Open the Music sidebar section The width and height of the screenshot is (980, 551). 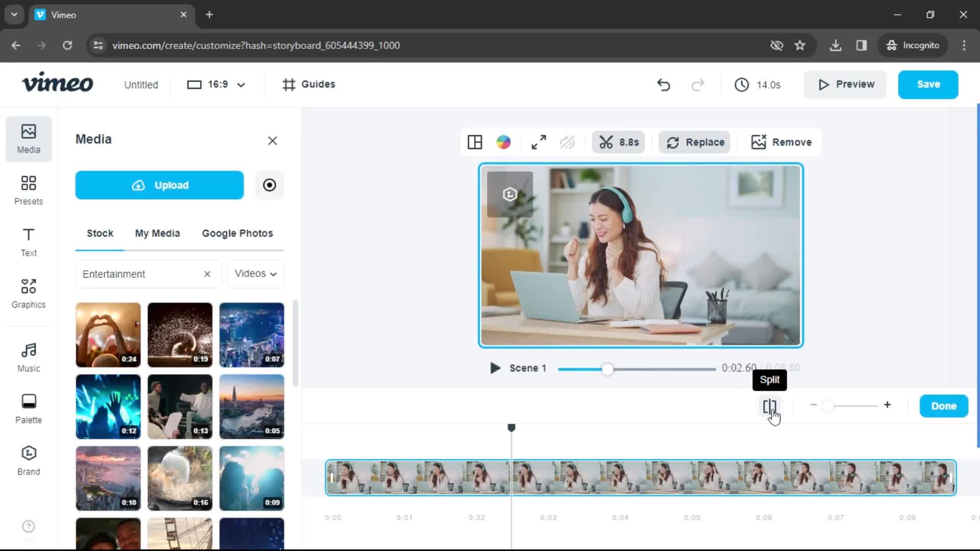point(29,357)
